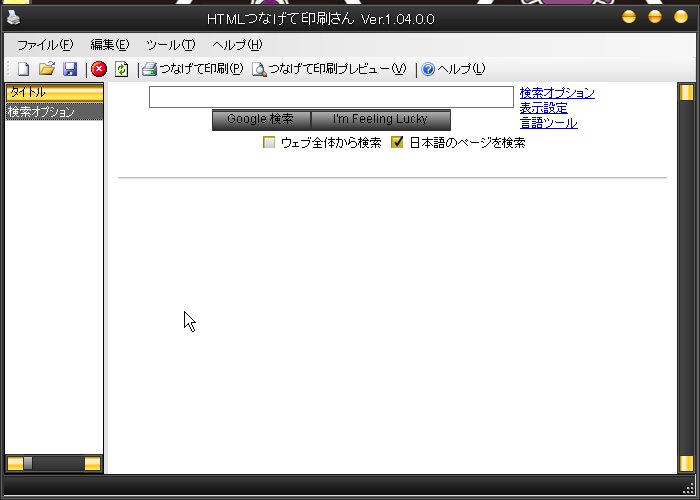Open つなげて印刷プレビュー(V) print preview
The width and height of the screenshot is (700, 500).
click(329, 69)
